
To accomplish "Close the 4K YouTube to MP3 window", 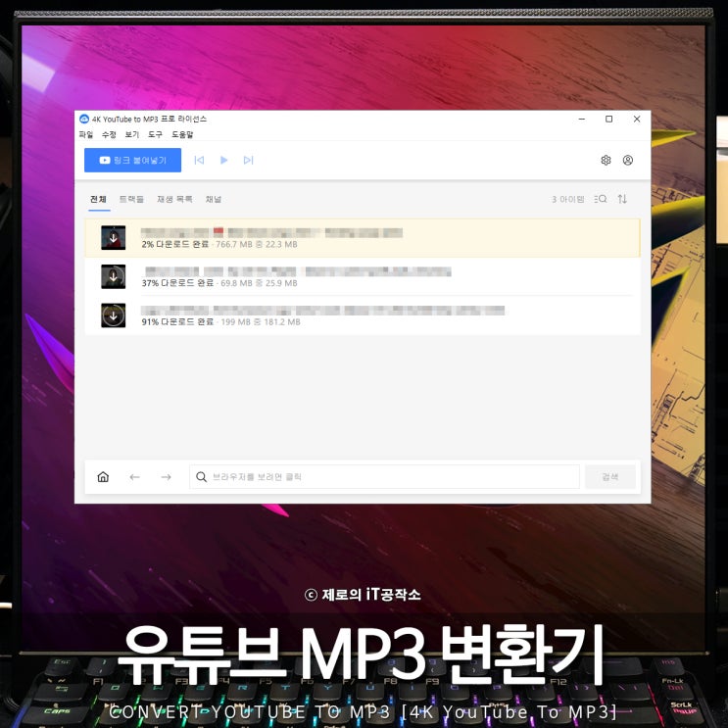I will (x=637, y=119).
